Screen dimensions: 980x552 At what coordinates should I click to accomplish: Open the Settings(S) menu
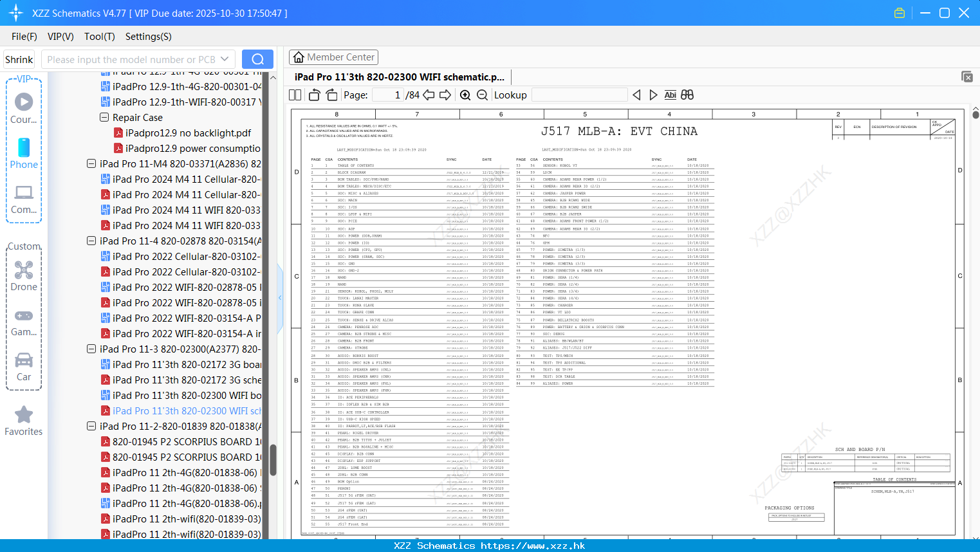click(x=149, y=37)
